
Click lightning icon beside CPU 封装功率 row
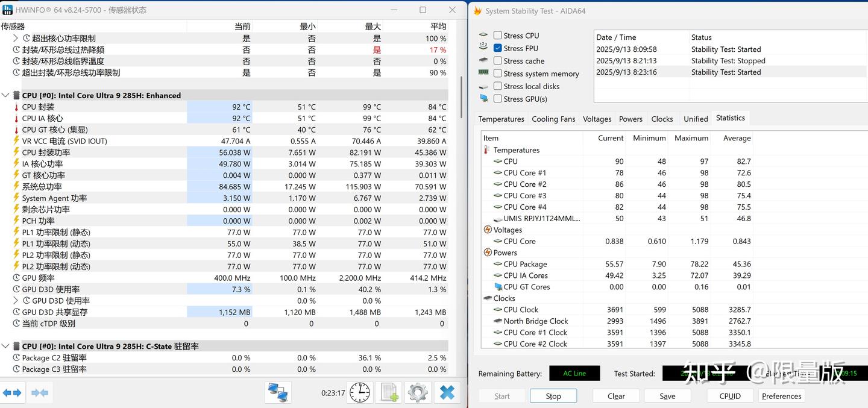click(16, 152)
